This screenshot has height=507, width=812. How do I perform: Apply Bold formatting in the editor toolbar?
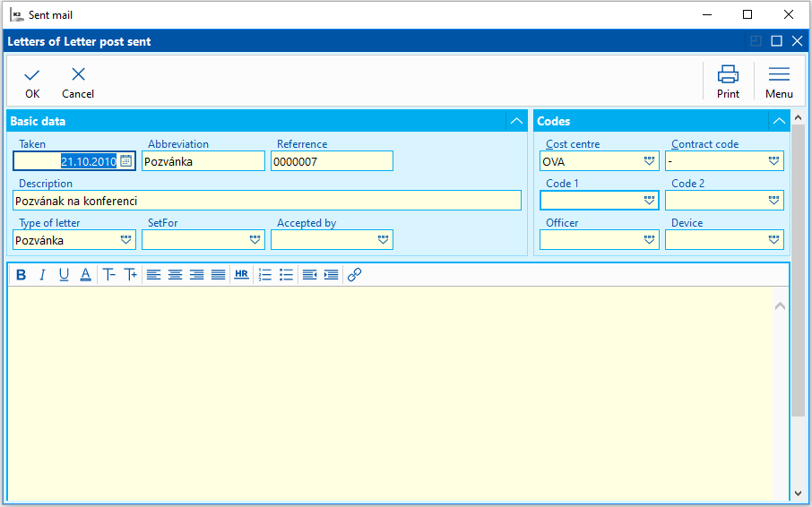(x=21, y=275)
